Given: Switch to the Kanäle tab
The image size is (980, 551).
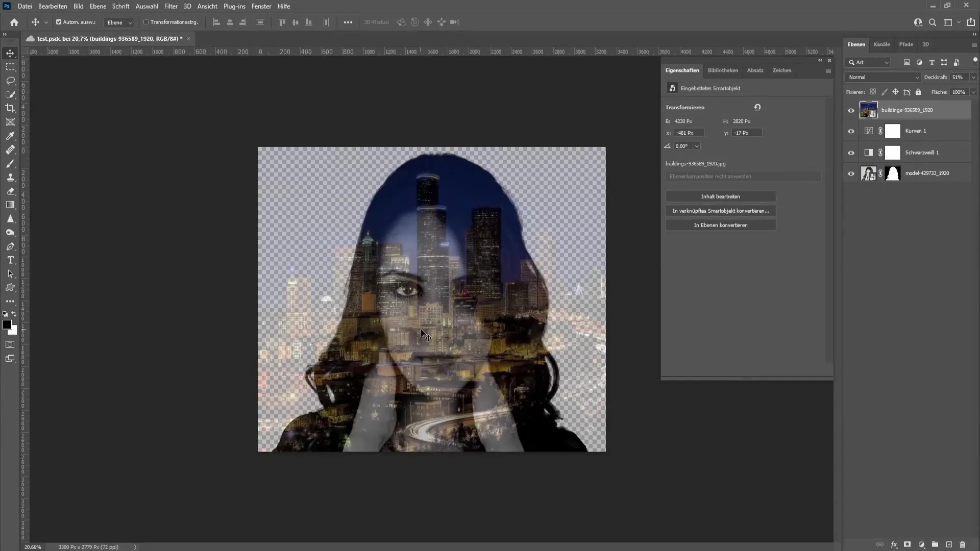Looking at the screenshot, I should click(x=881, y=44).
